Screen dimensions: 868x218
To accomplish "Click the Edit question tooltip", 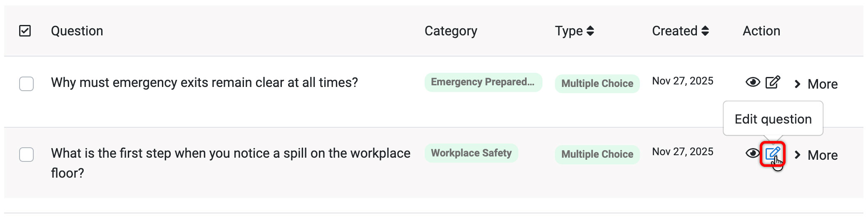I will (x=773, y=119).
